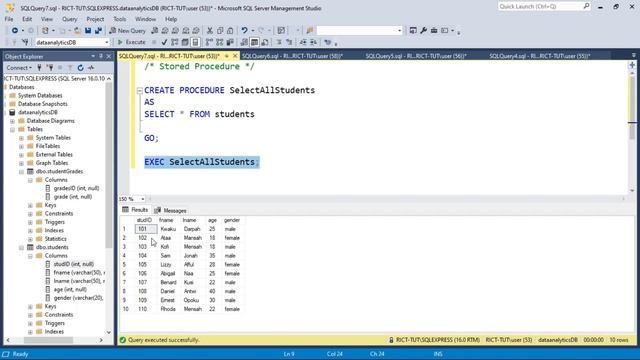Image resolution: width=640 pixels, height=360 pixels.
Task: Toggle Include Actual Execution Plan
Action: (209, 42)
